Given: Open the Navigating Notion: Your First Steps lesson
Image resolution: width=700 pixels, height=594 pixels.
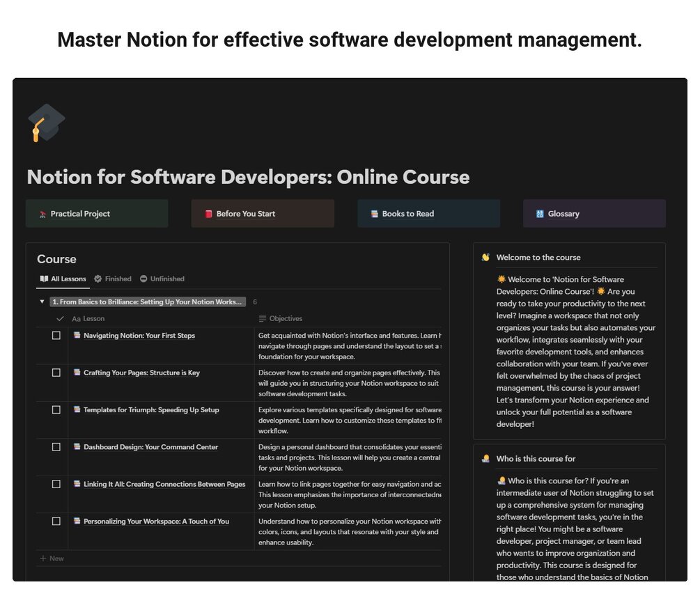Looking at the screenshot, I should coord(139,336).
